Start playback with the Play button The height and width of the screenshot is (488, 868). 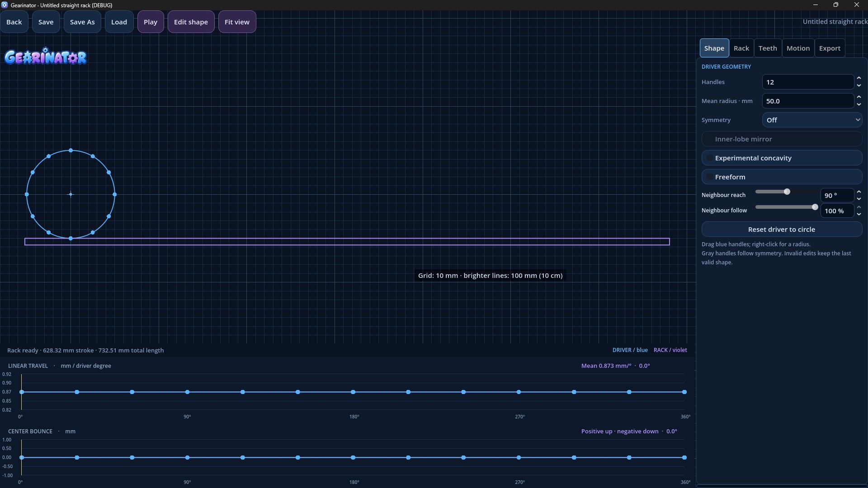click(x=151, y=22)
